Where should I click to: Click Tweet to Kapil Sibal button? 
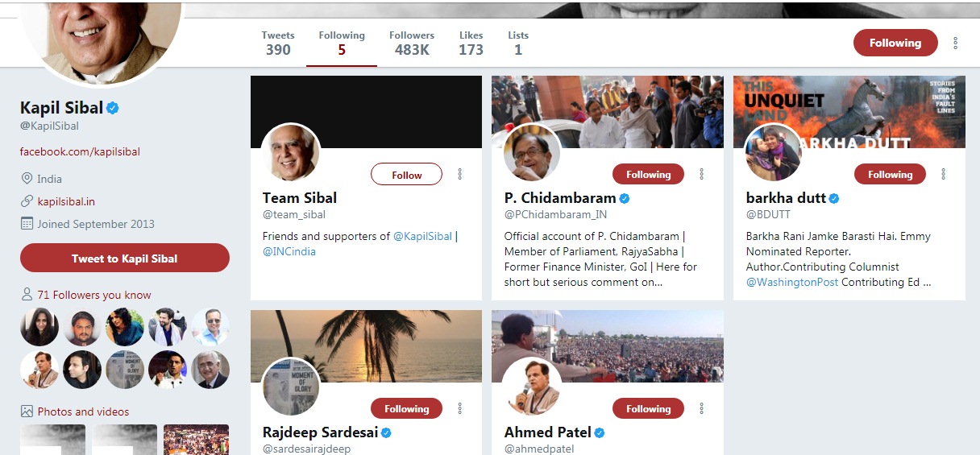[x=125, y=259]
